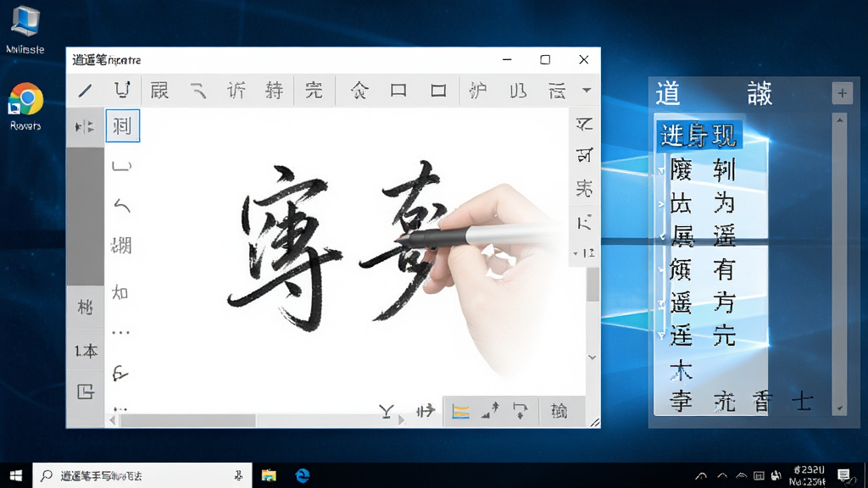The height and width of the screenshot is (488, 868).
Task: Toggle the orange lines icon in bottom bar
Action: (460, 411)
